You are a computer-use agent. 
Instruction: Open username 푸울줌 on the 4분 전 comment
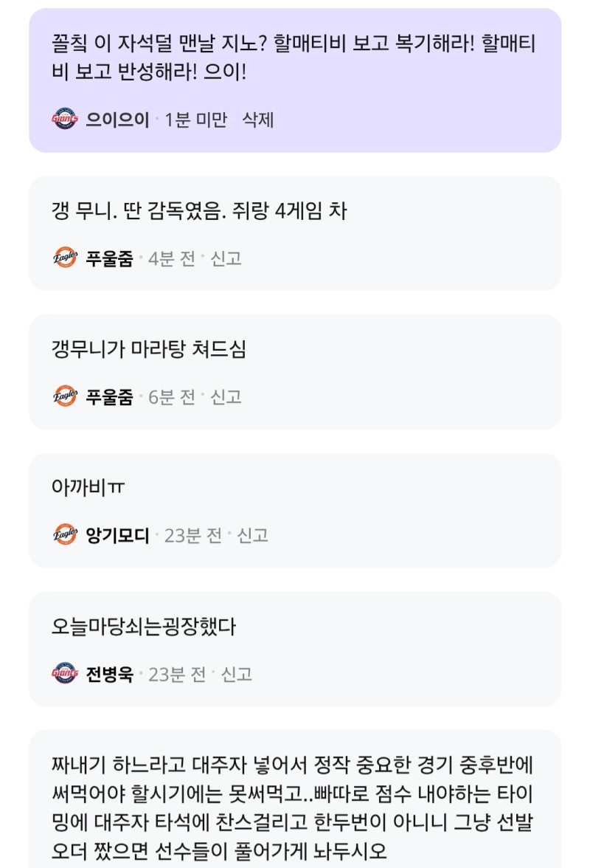[x=109, y=258]
